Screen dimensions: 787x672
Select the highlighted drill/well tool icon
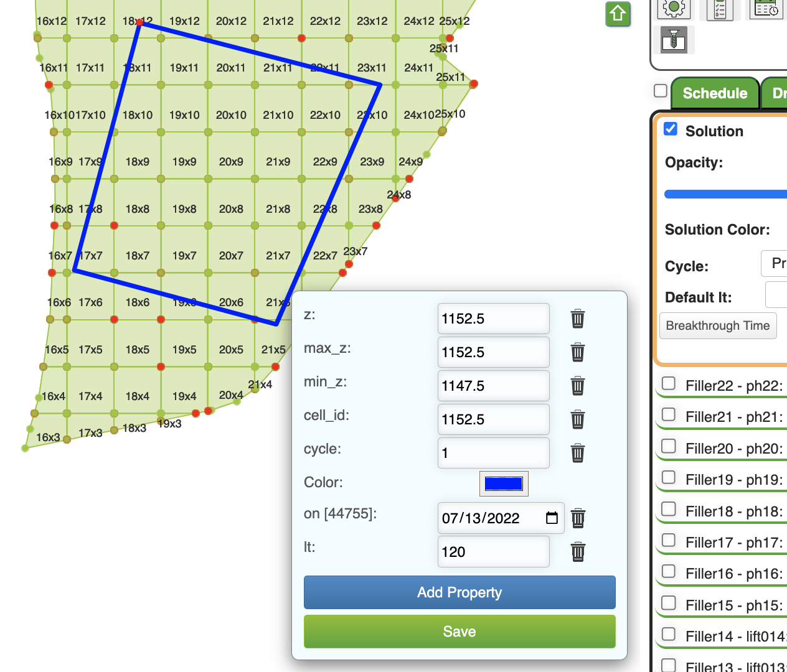coord(674,40)
